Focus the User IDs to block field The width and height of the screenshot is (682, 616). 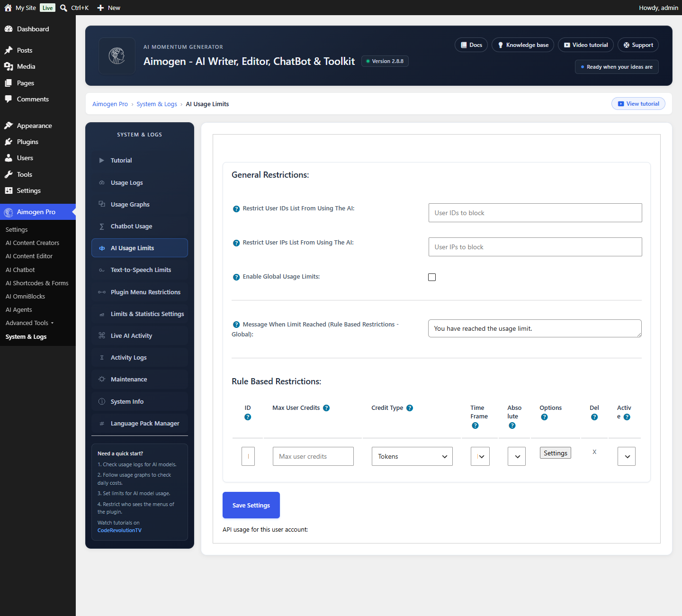(x=535, y=213)
